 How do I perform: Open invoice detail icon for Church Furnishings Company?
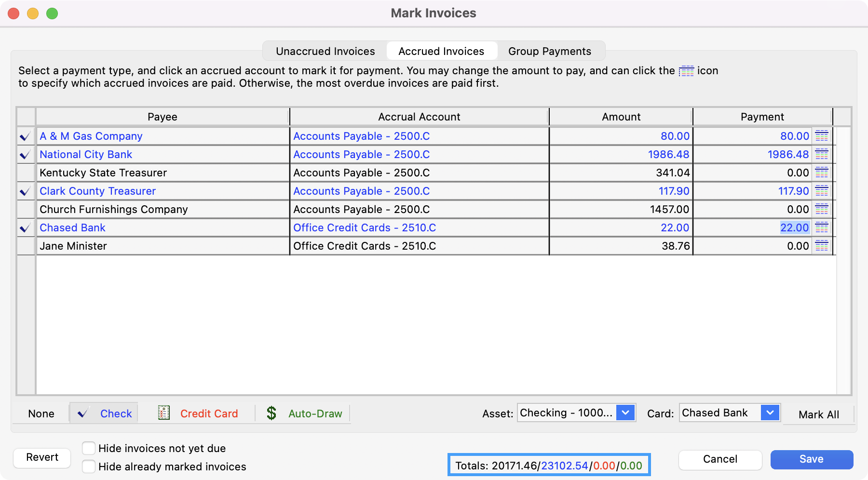(822, 210)
